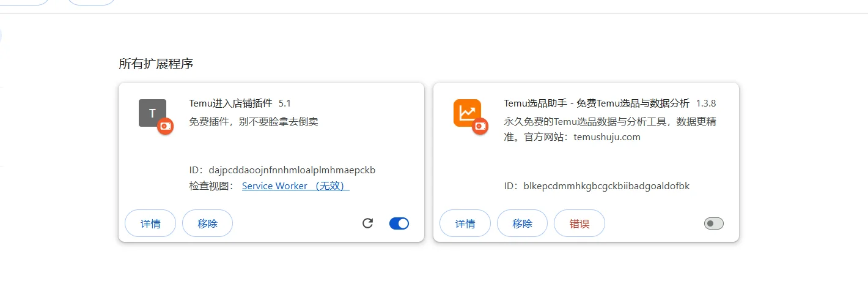Disable the Temu进入店铺插件 toggle switch
The height and width of the screenshot is (300, 868).
point(399,223)
